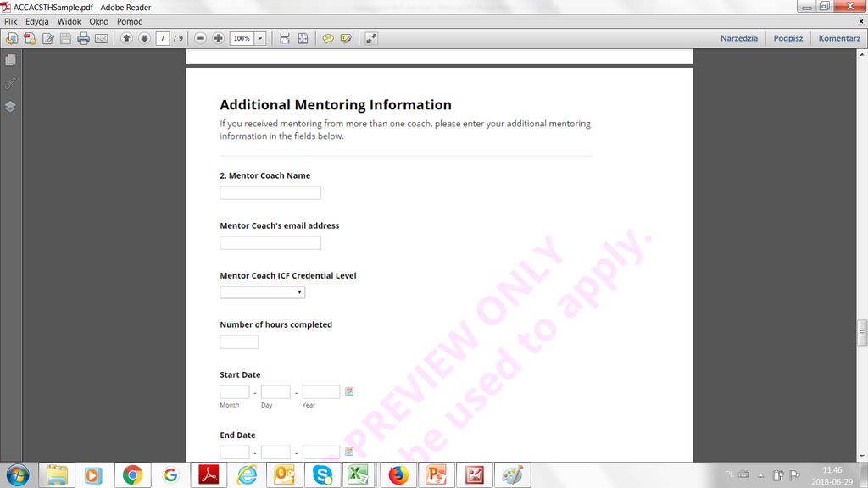Open Paint from the taskbar
This screenshot has height=488, width=868.
512,475
